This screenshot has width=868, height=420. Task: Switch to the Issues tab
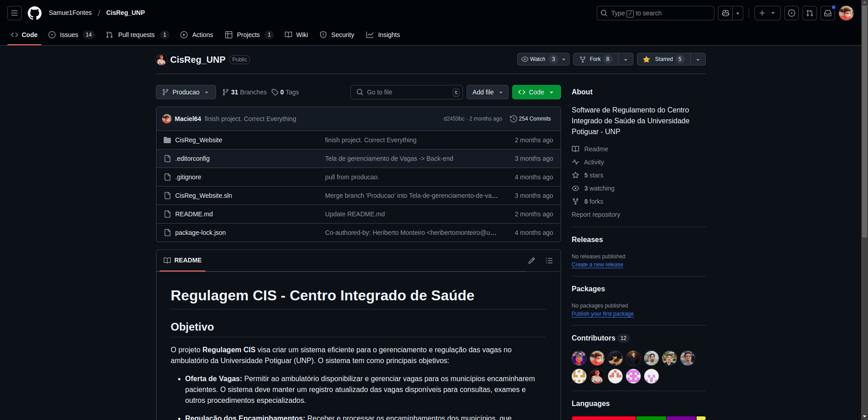pos(71,35)
